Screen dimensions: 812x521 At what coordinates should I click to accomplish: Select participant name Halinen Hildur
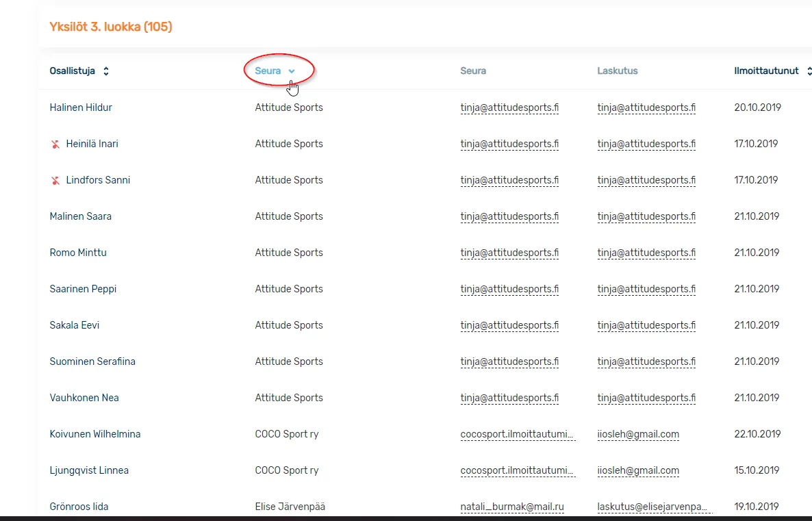pyautogui.click(x=81, y=107)
